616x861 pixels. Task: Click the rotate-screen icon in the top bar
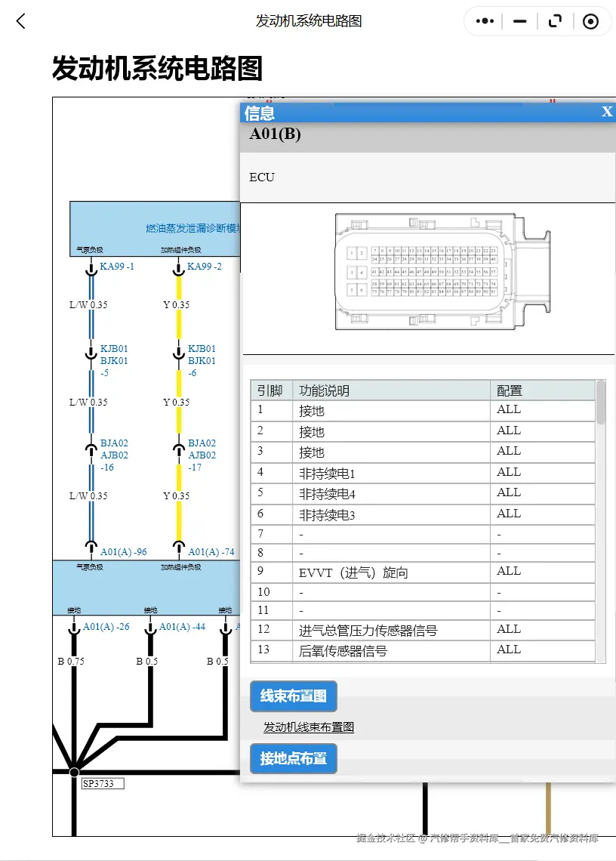(555, 21)
